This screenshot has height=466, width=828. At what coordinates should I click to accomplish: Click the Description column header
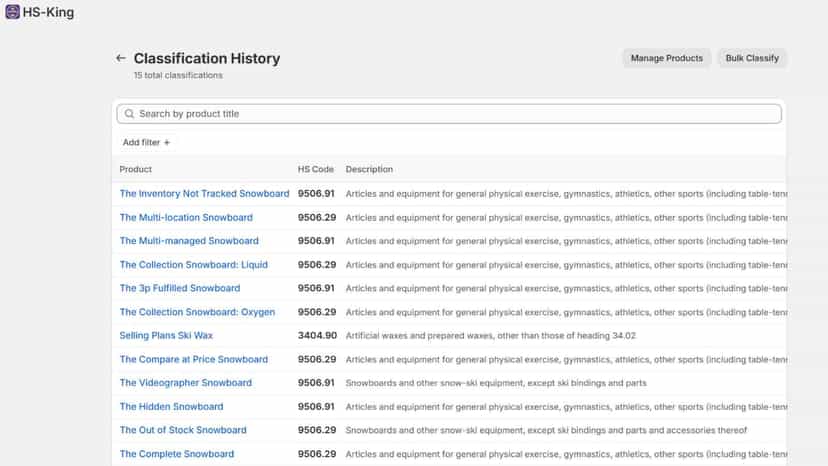(369, 169)
